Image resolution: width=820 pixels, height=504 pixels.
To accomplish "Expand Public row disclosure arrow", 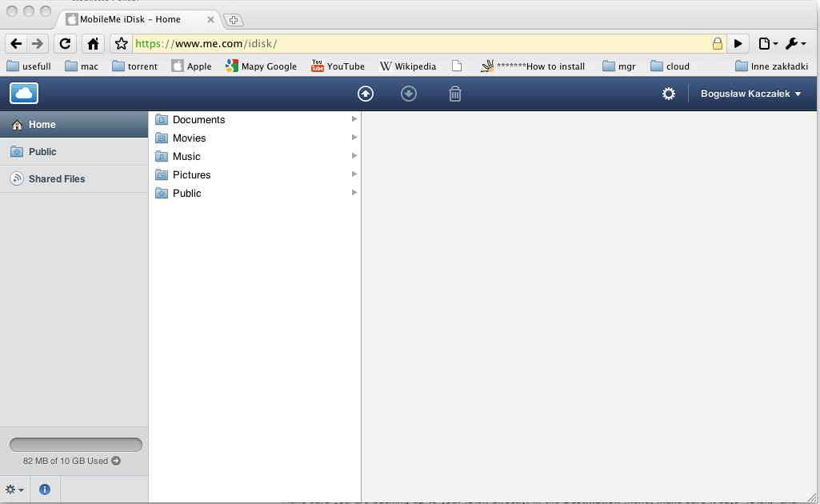I will coord(354,192).
